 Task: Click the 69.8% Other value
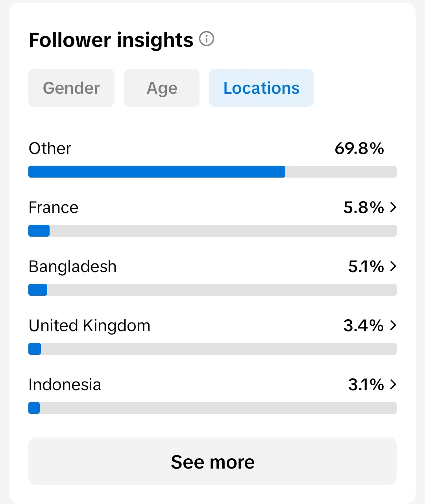coord(359,148)
